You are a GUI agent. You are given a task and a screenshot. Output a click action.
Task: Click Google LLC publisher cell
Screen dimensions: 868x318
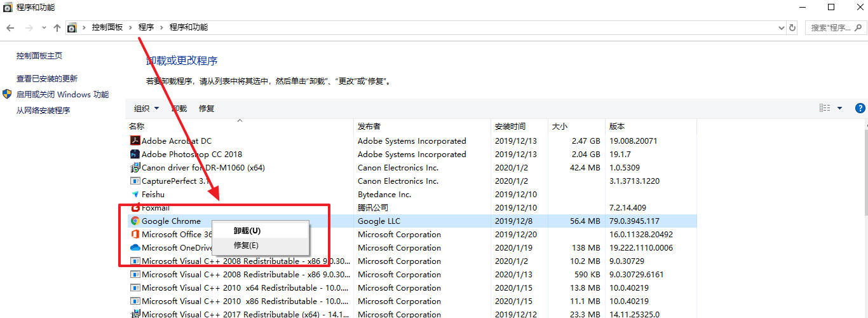379,221
